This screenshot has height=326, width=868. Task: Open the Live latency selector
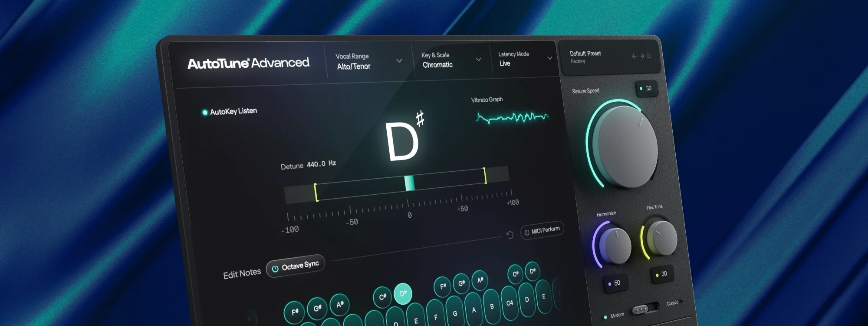tap(505, 63)
